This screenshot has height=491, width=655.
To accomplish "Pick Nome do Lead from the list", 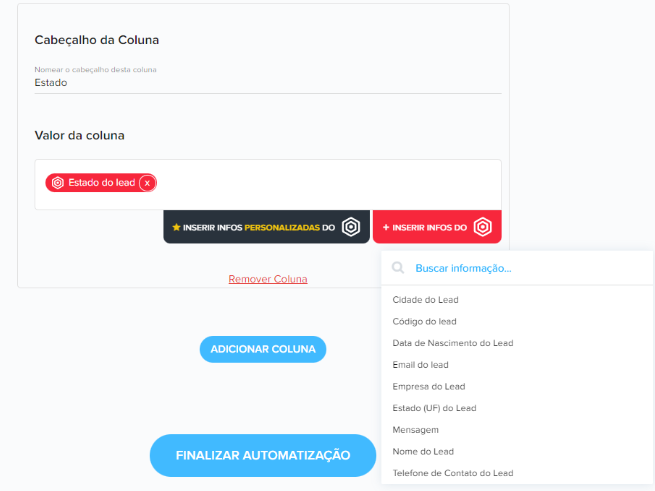I will [423, 451].
